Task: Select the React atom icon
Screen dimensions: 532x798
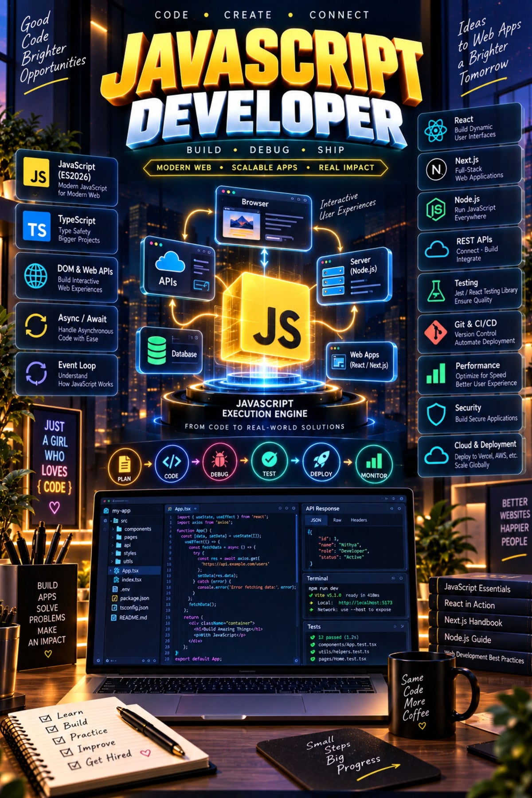Action: [435, 130]
